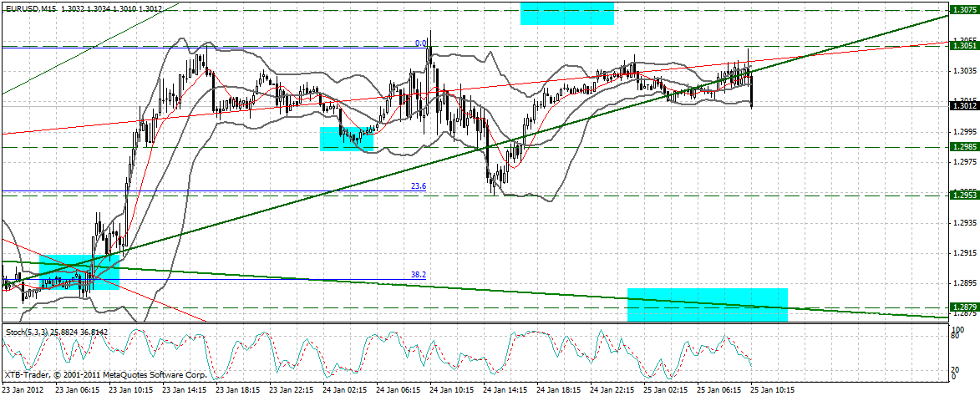
Task: Select the small cyan rectangle mid-chart
Action: 346,139
